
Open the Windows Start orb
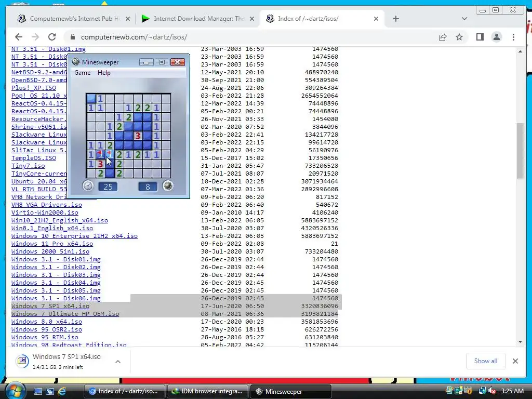click(x=15, y=391)
